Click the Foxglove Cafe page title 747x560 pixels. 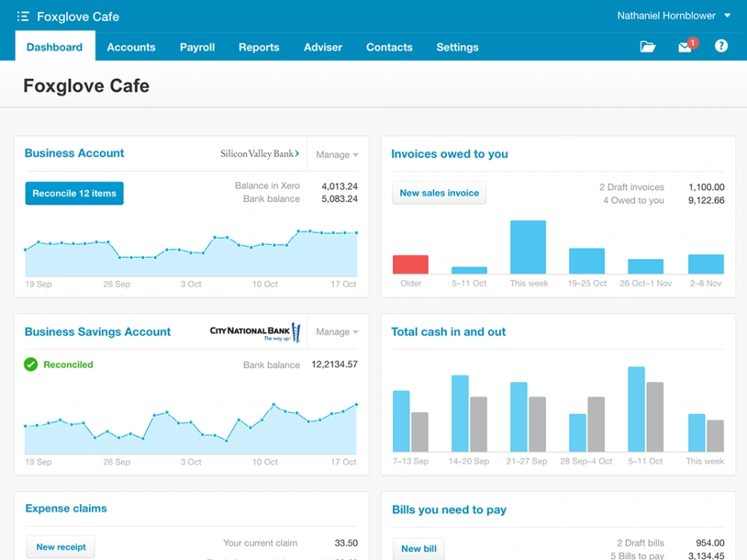pyautogui.click(x=86, y=86)
